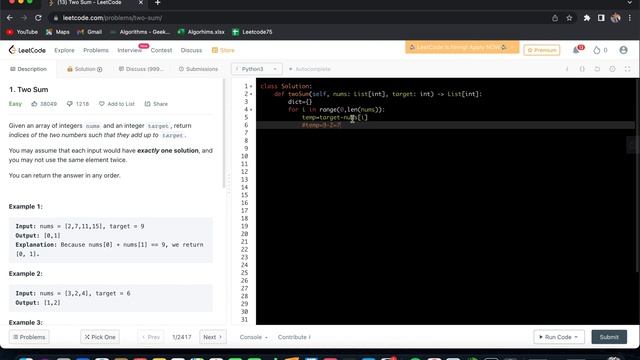Switch to Discuss (999+) tab
This screenshot has width=640, height=360.
click(x=141, y=69)
